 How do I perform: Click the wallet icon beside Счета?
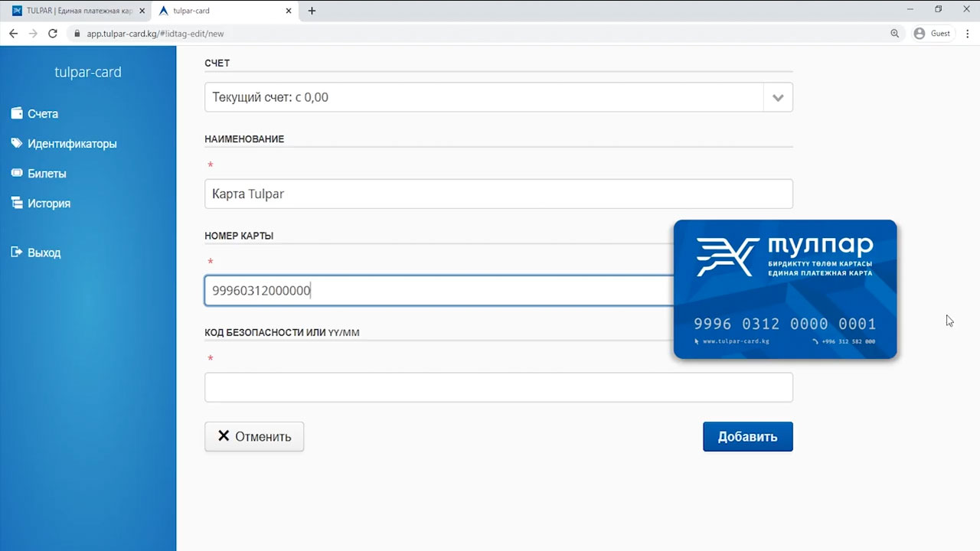point(16,113)
